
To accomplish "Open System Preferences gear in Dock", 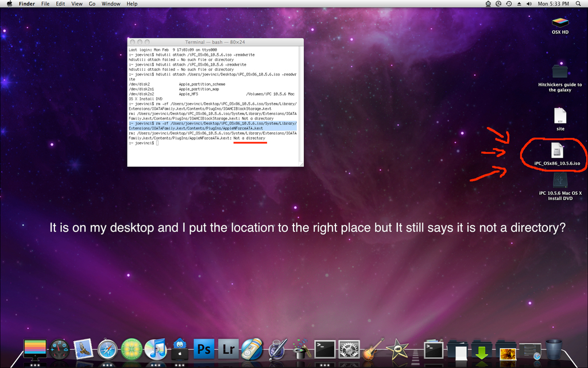I will point(349,349).
